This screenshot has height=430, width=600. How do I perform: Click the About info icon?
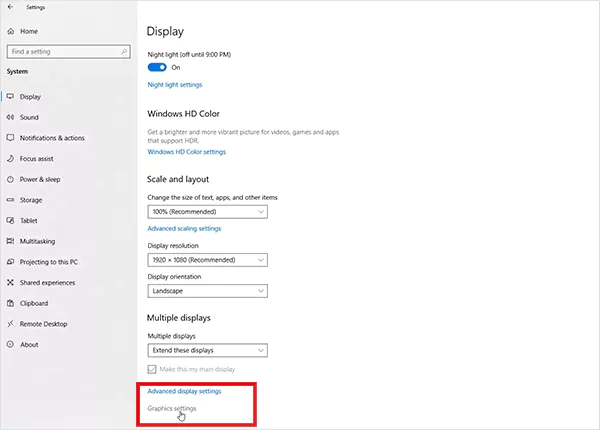(x=10, y=344)
